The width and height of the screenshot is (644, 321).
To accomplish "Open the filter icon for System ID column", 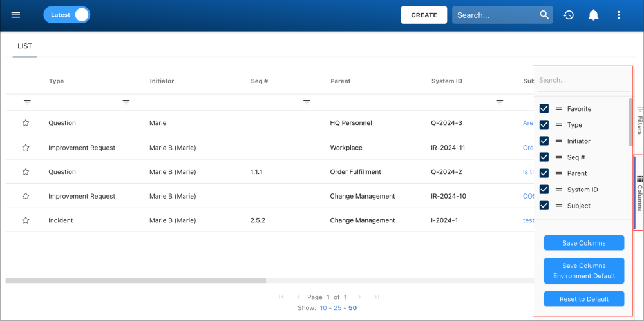I will tap(500, 102).
